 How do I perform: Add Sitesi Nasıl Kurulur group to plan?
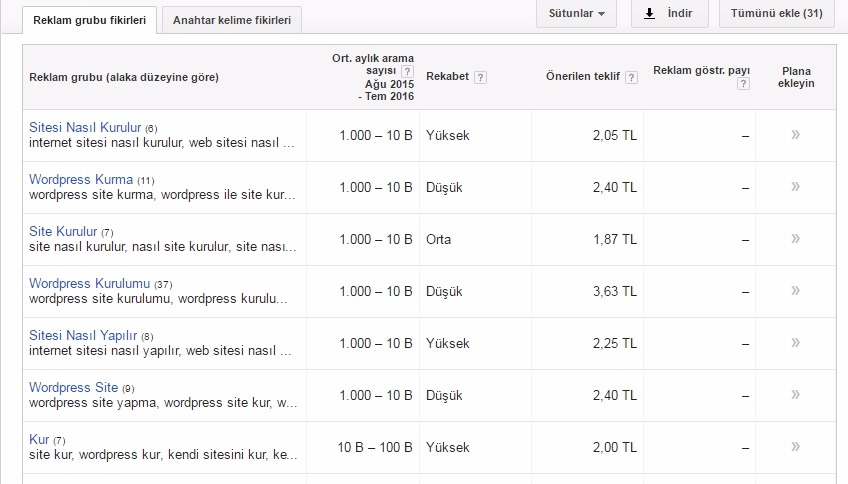coord(795,135)
